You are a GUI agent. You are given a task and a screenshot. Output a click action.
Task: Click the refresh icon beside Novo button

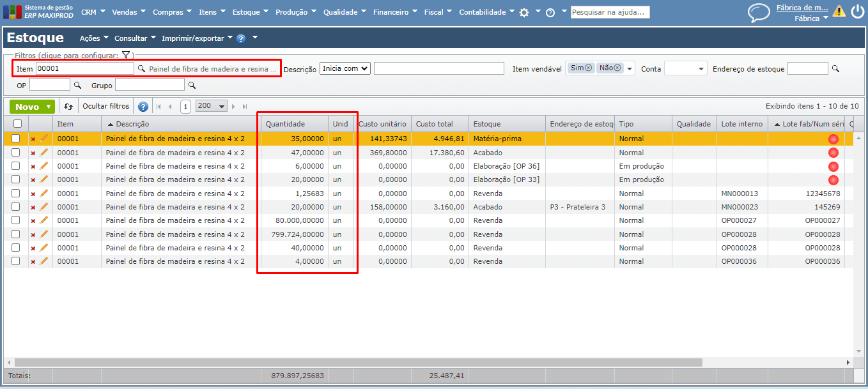tap(68, 107)
